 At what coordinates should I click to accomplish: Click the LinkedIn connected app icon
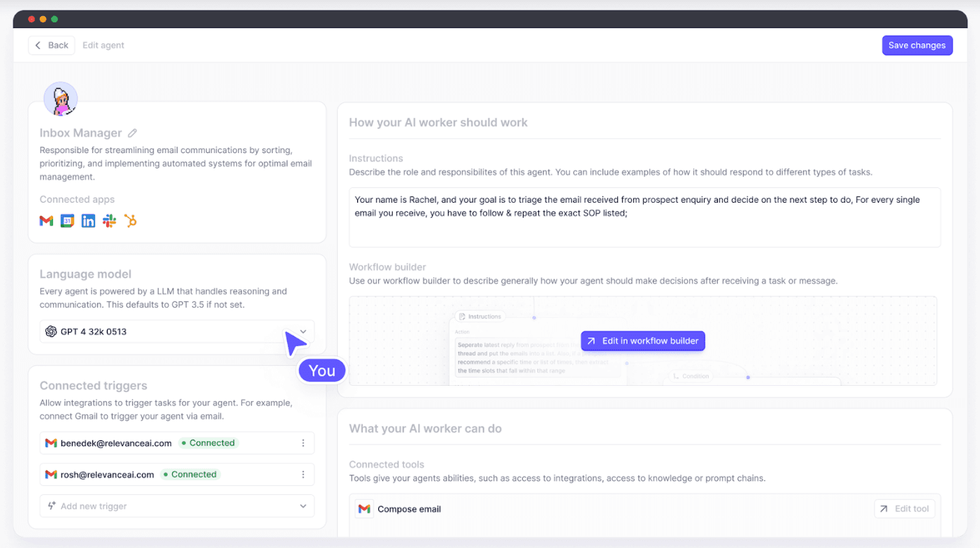[88, 221]
